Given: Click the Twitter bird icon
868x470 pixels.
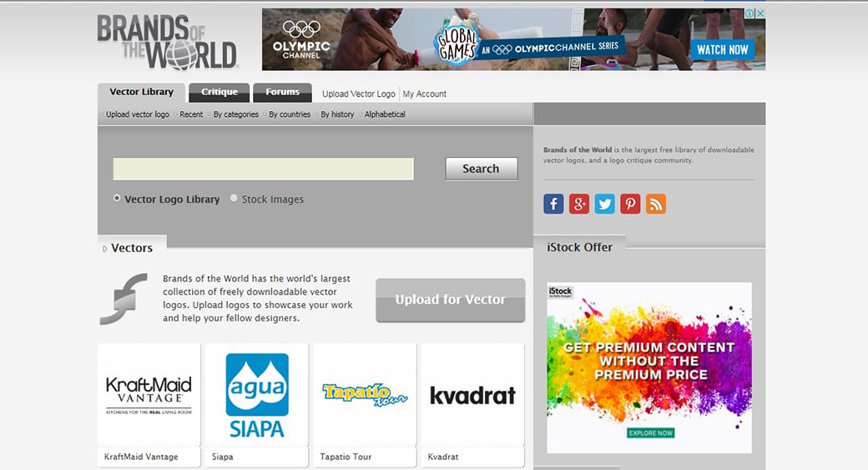Looking at the screenshot, I should 605,204.
